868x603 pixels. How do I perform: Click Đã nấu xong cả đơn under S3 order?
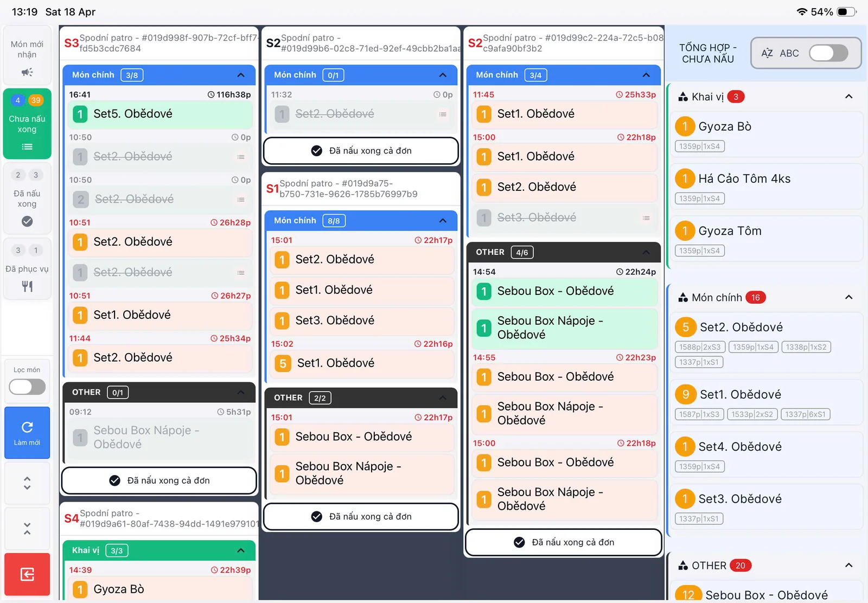click(x=159, y=480)
